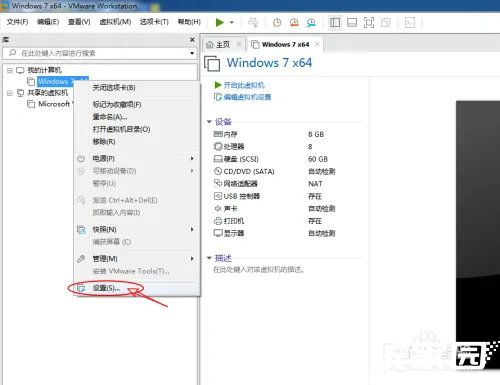The image size is (500, 385).
Task: Choose 标记为收藏项(F) in context menu
Action: coord(137,104)
